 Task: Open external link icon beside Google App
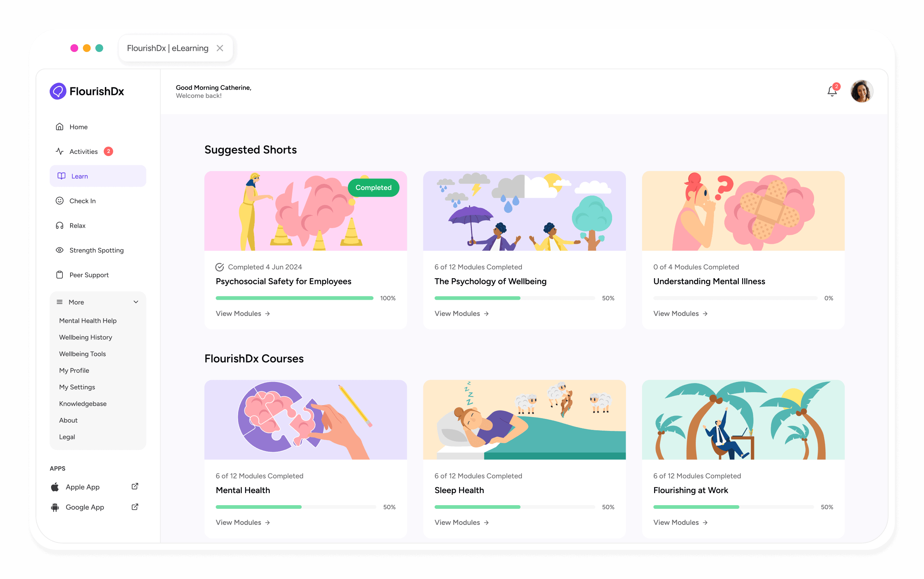coord(135,507)
